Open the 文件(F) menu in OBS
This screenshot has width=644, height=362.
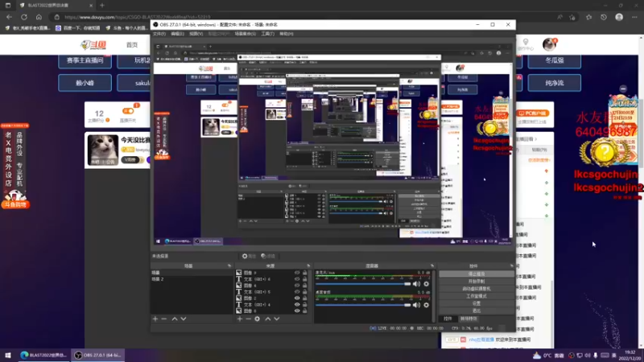click(159, 34)
